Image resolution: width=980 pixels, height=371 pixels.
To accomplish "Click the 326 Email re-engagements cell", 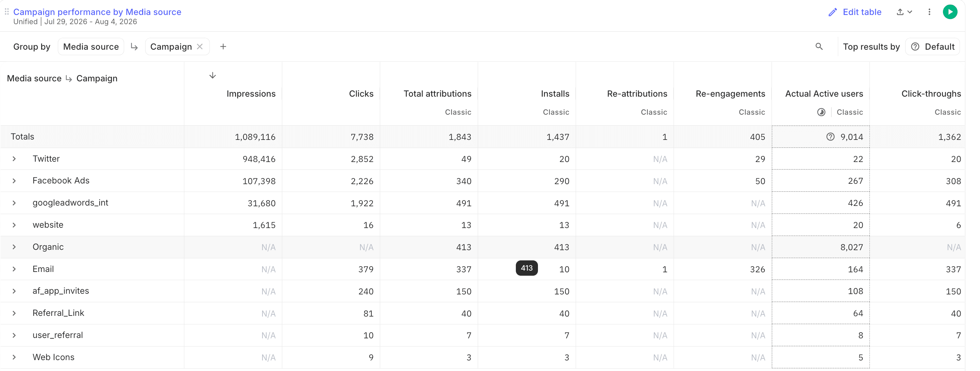I will click(758, 269).
